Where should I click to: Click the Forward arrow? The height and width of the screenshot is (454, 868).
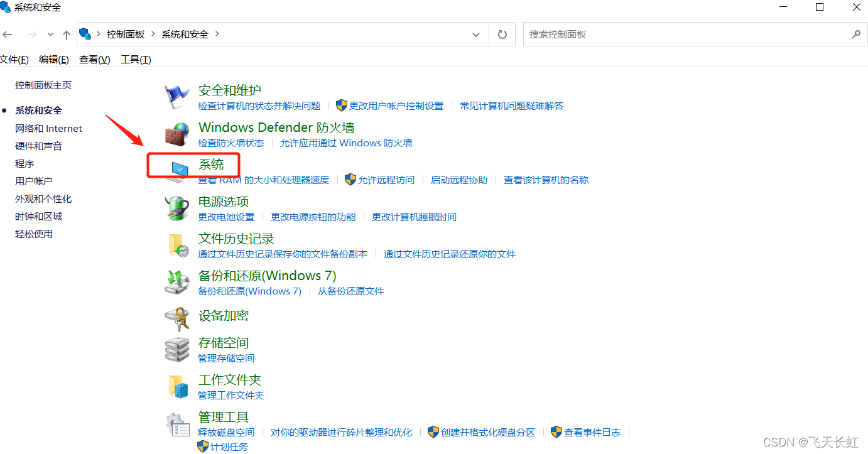(x=31, y=35)
